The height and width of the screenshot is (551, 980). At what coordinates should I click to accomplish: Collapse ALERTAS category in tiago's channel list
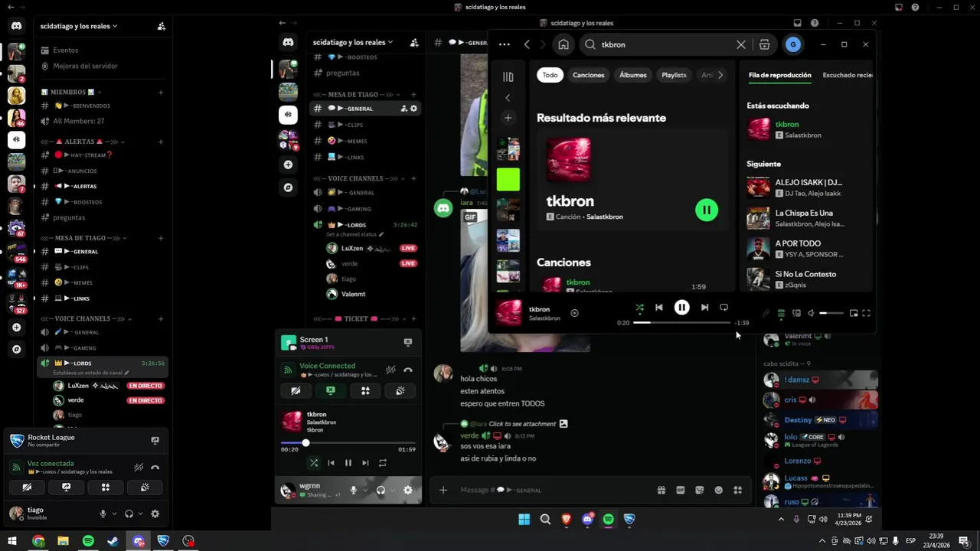point(83,142)
